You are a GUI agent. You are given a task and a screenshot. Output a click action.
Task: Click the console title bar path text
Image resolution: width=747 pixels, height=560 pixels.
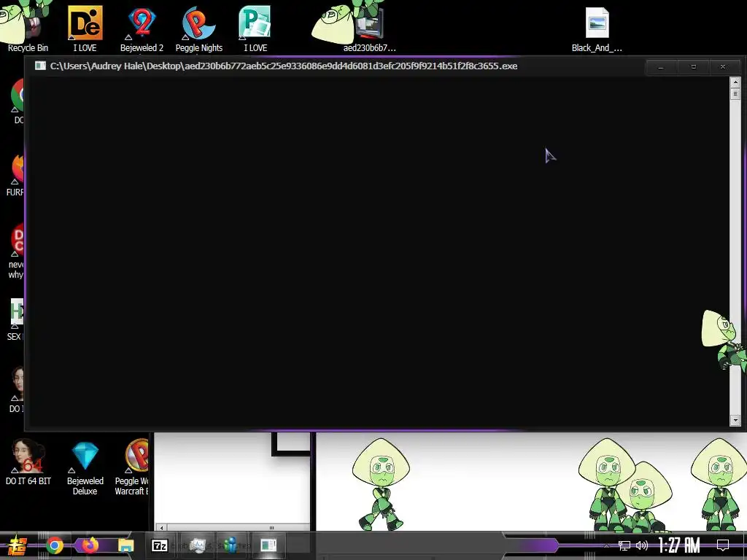click(x=284, y=66)
